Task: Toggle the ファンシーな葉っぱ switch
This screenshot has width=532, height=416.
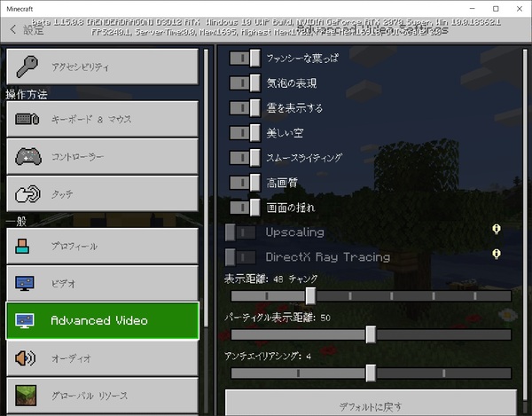Action: [245, 58]
